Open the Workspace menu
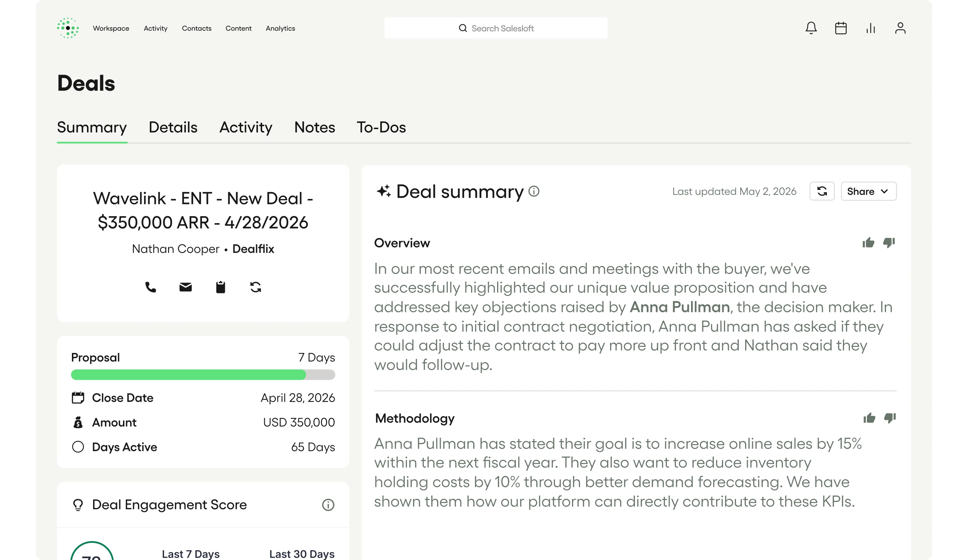The image size is (968, 560). coord(111,29)
